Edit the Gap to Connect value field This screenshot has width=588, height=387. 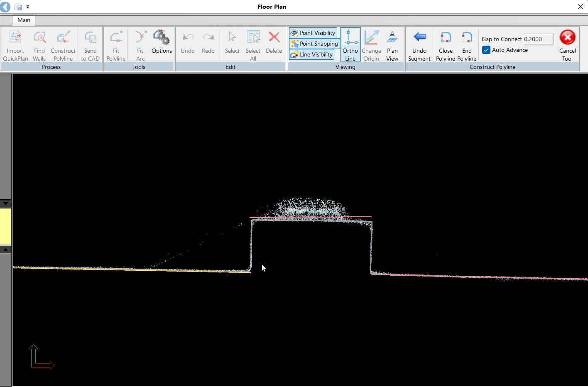tap(538, 39)
